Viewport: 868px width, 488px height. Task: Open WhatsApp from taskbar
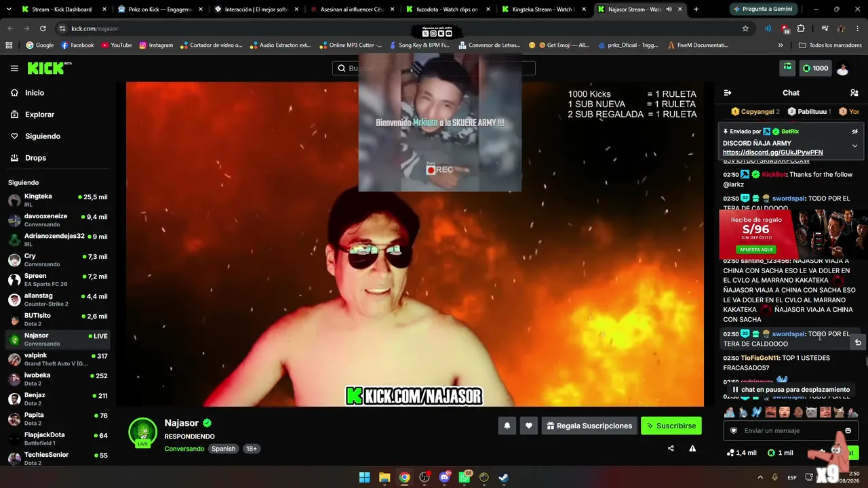click(464, 477)
